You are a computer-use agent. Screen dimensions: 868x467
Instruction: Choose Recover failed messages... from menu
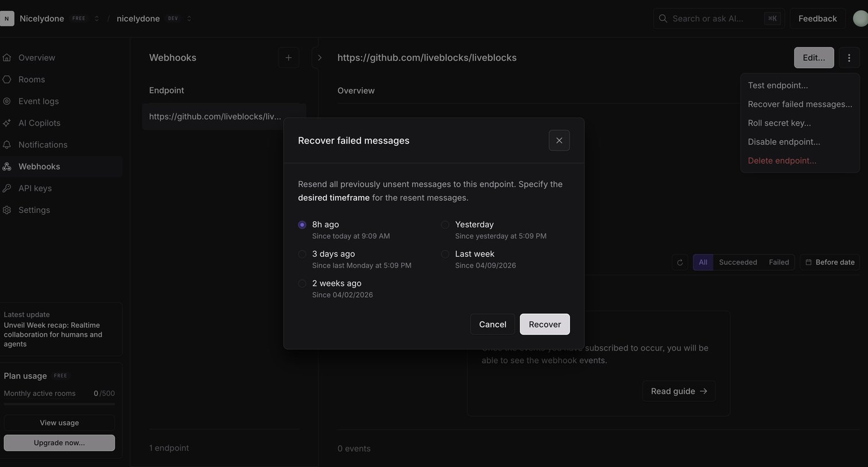pos(800,104)
